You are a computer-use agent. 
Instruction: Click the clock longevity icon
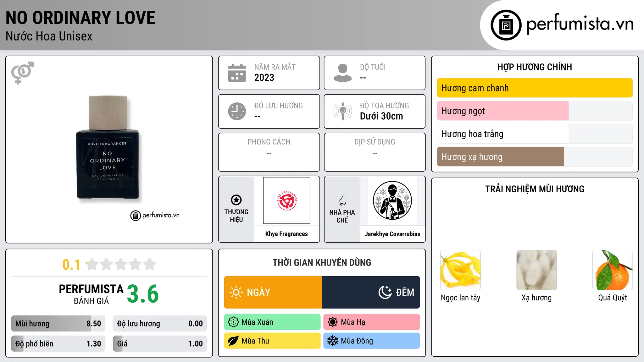coord(237,111)
